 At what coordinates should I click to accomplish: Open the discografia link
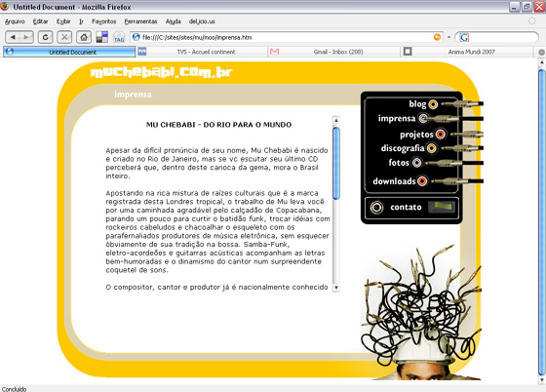click(403, 148)
